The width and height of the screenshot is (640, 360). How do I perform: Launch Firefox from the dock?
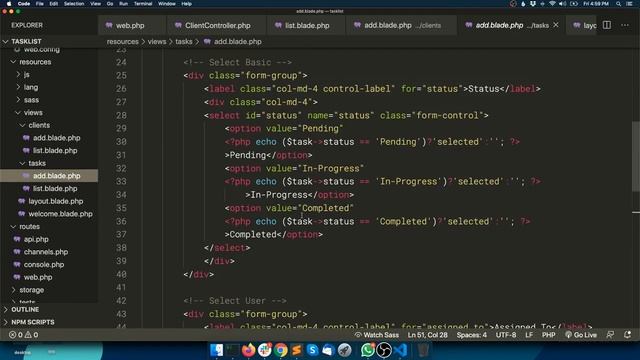[x=249, y=350]
